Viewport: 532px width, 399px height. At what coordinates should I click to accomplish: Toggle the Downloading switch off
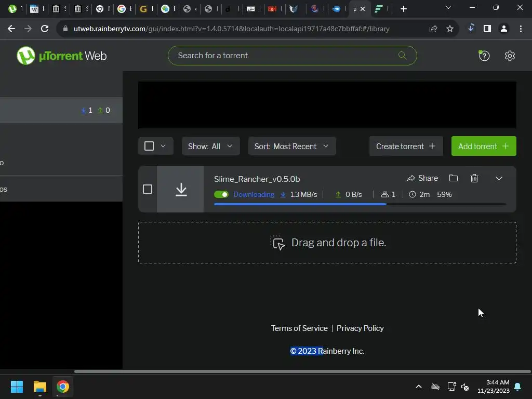point(221,194)
